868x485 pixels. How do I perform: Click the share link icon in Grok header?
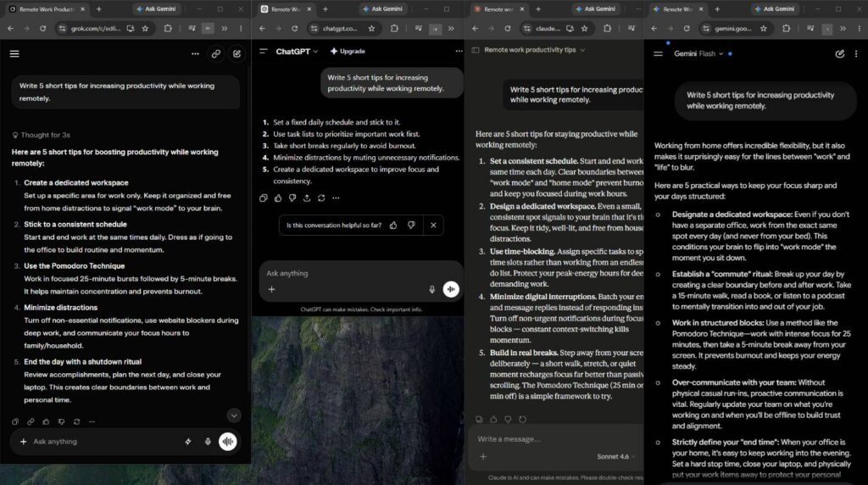point(216,53)
